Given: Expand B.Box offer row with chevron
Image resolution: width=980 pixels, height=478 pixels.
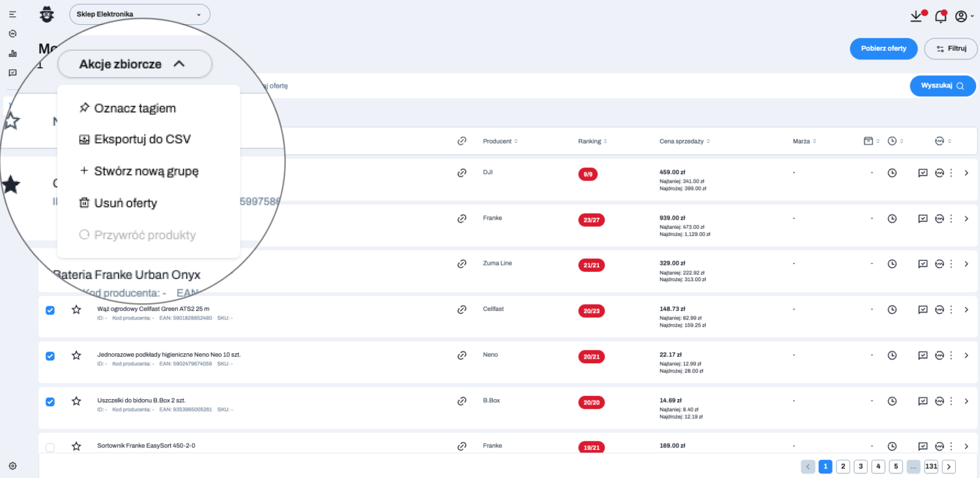Looking at the screenshot, I should [x=966, y=401].
